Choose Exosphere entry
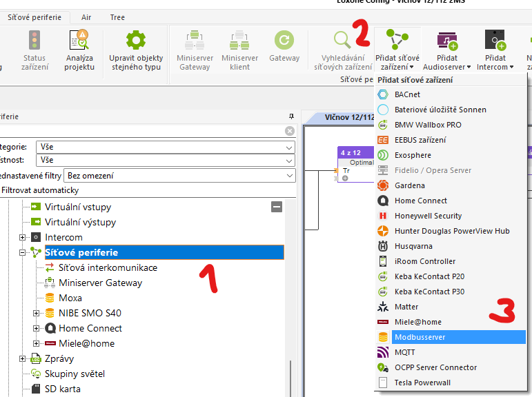The width and height of the screenshot is (532, 397). [451, 155]
